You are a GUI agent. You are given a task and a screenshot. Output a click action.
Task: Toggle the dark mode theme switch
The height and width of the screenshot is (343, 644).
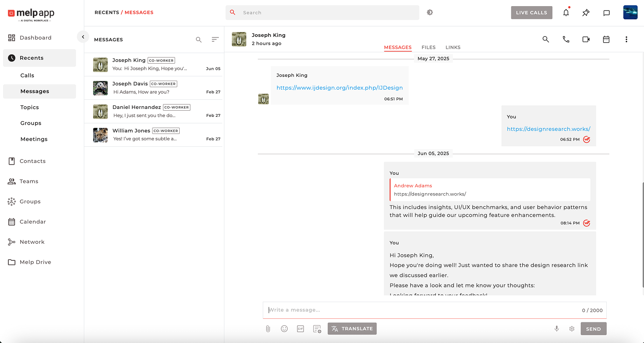(430, 12)
